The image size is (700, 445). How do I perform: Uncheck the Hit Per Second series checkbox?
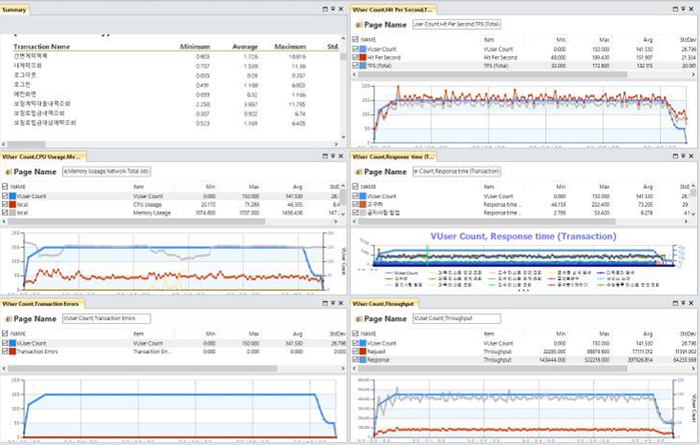tap(355, 57)
